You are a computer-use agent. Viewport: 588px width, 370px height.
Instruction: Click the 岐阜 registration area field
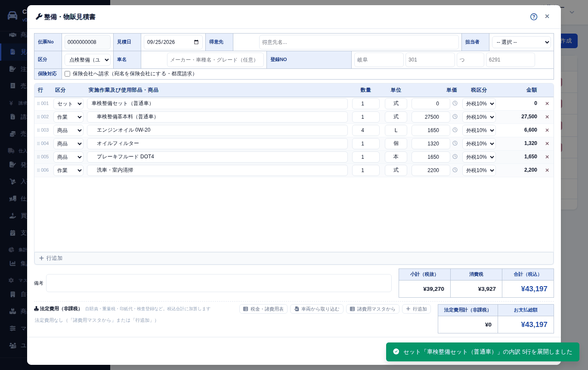379,60
